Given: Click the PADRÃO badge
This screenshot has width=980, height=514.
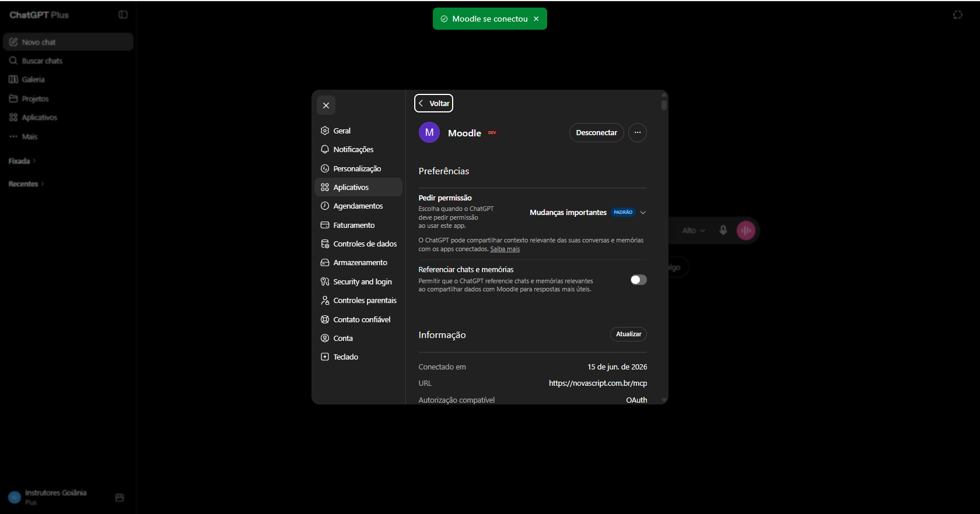Looking at the screenshot, I should (623, 212).
